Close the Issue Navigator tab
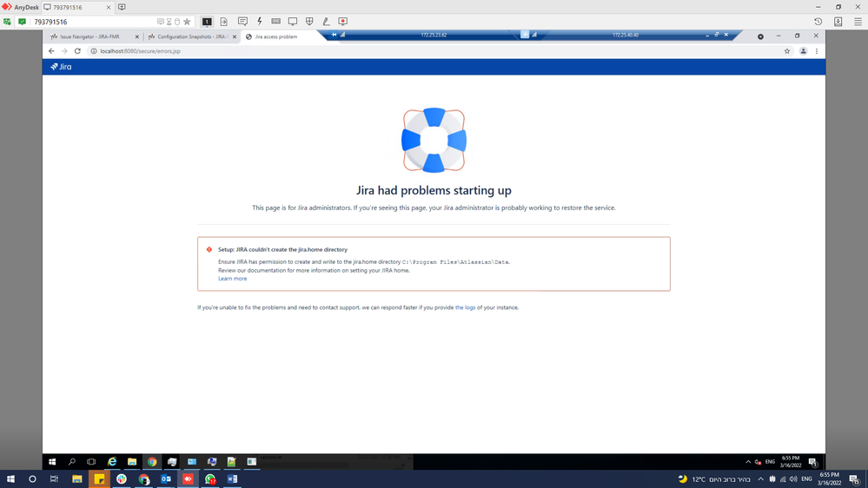Image resolution: width=868 pixels, height=488 pixels. (136, 36)
